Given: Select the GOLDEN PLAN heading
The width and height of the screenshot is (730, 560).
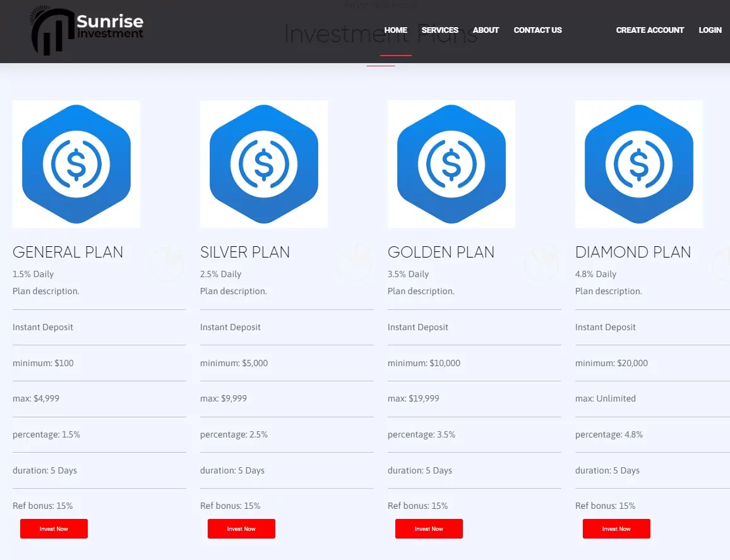Looking at the screenshot, I should click(441, 252).
